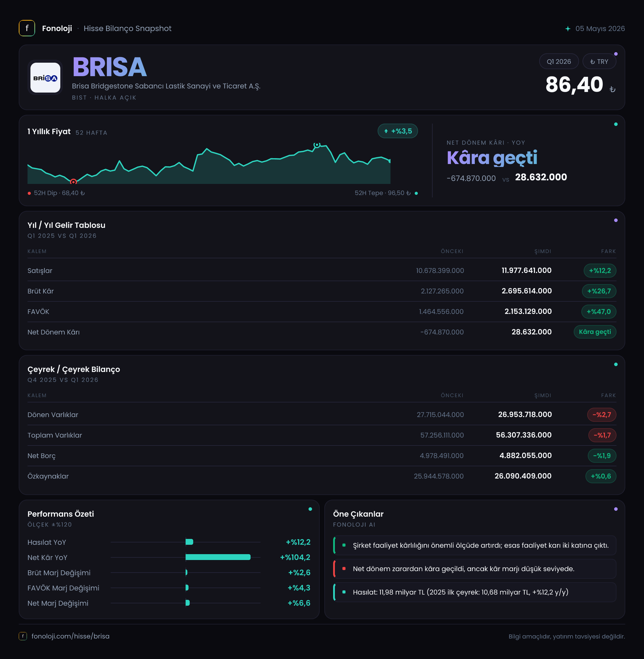Click the Hasılat YoY performance bar
Image resolution: width=644 pixels, height=659 pixels.
[x=189, y=542]
